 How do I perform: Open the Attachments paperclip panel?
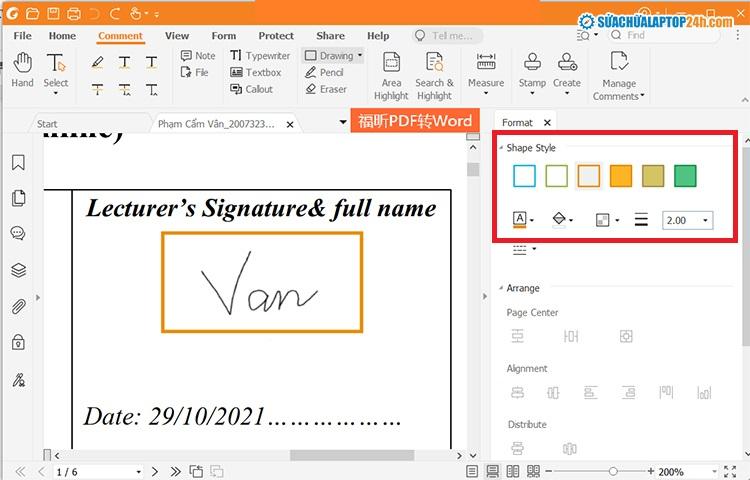click(18, 306)
